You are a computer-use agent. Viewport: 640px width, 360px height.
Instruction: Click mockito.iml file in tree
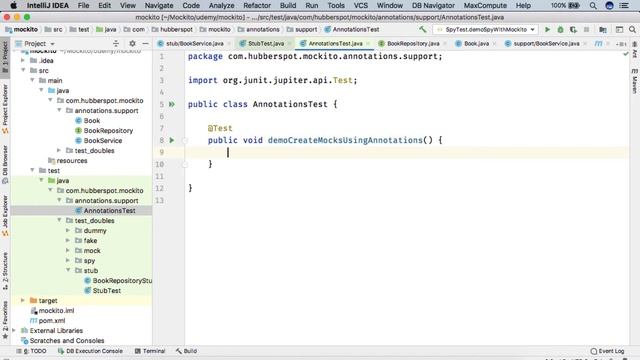(x=56, y=311)
